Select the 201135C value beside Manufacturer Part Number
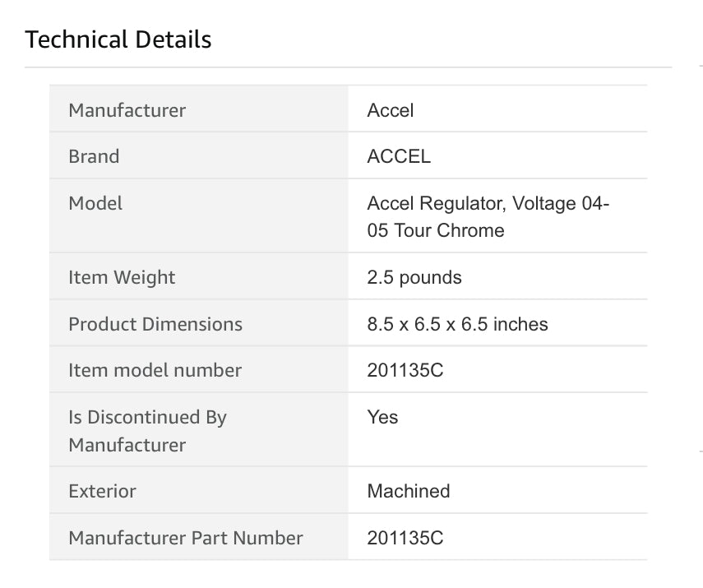The width and height of the screenshot is (703, 588). click(x=405, y=538)
